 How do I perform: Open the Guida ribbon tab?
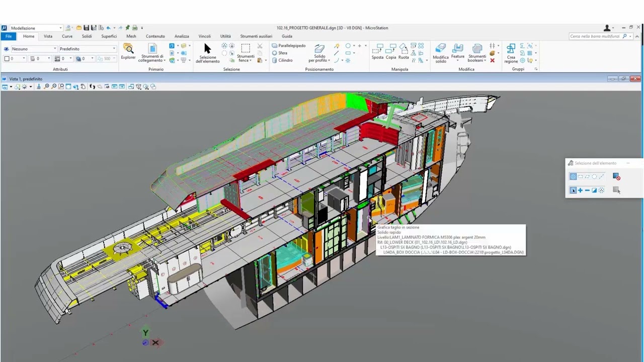[287, 36]
